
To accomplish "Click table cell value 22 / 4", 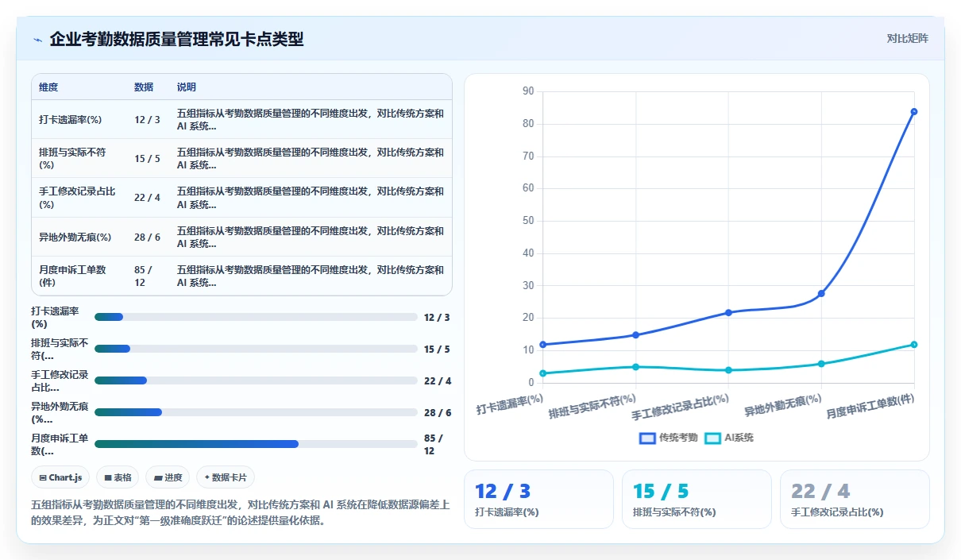I will tap(147, 198).
